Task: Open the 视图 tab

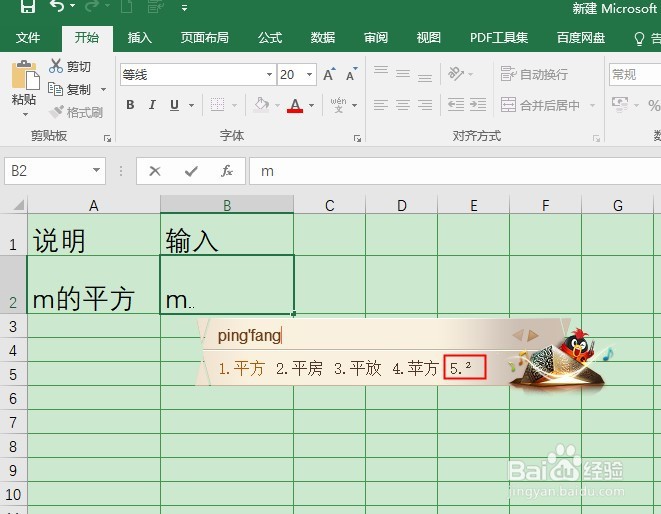Action: [428, 38]
